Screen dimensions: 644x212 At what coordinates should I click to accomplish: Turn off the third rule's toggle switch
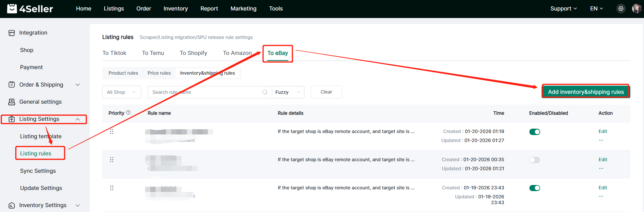tap(535, 188)
